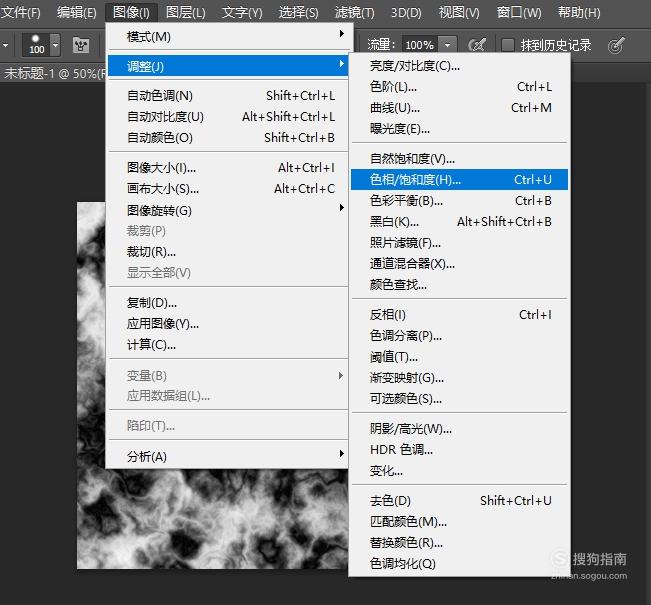Open the 视图(V) menu

459,13
